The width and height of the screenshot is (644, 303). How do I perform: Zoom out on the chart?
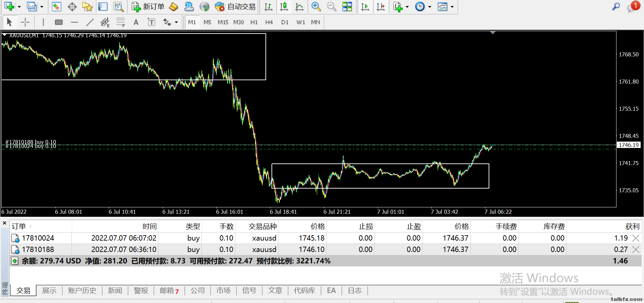(x=332, y=6)
